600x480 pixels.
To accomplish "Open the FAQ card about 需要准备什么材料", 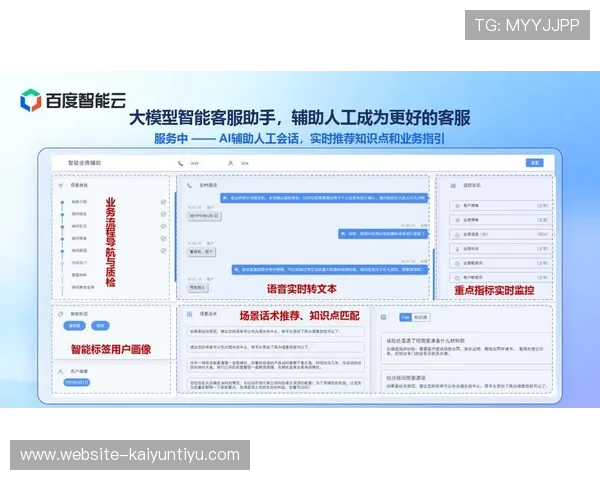I will tap(467, 348).
